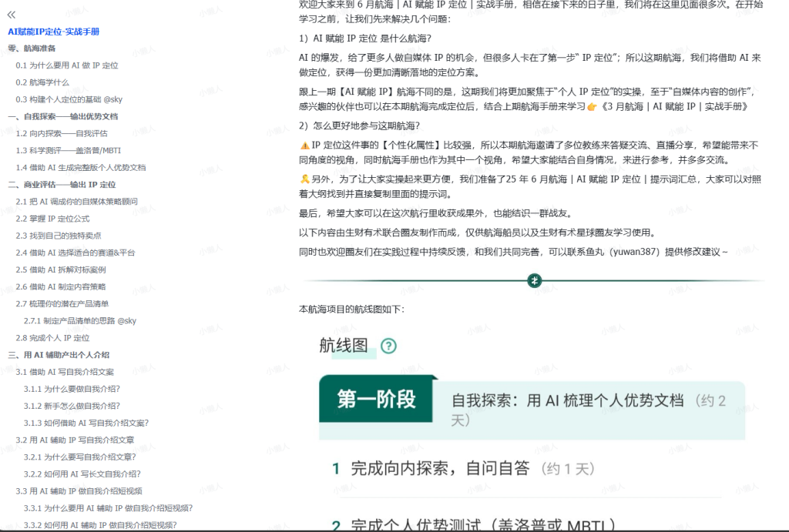Go to 2.8 完成个人 IP 定位
The height and width of the screenshot is (532, 789).
tap(52, 338)
